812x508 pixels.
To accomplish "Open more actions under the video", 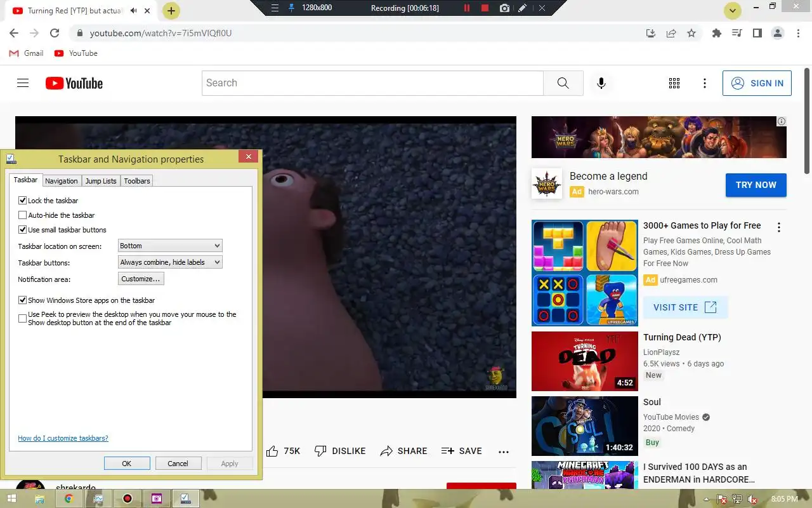I will click(504, 451).
